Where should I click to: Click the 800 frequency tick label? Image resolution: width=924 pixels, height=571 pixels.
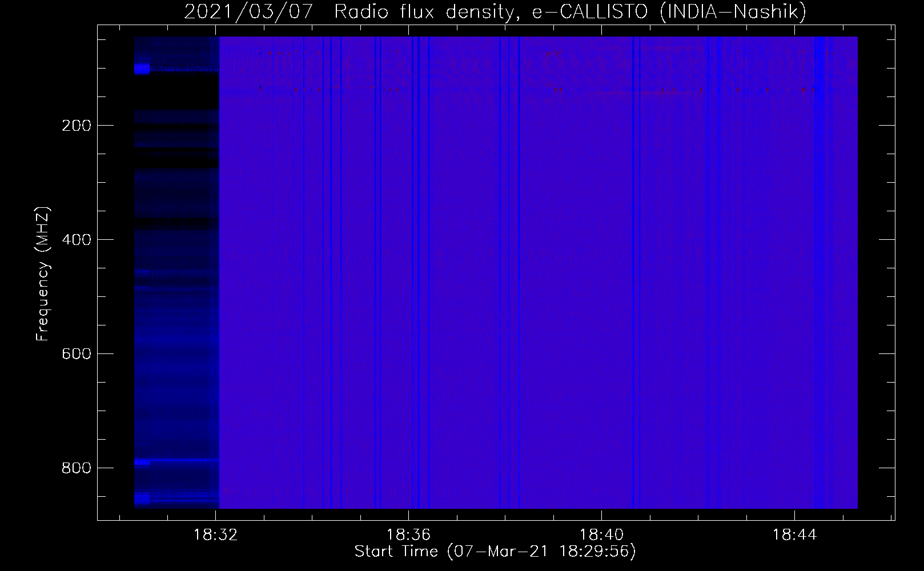[x=76, y=468]
